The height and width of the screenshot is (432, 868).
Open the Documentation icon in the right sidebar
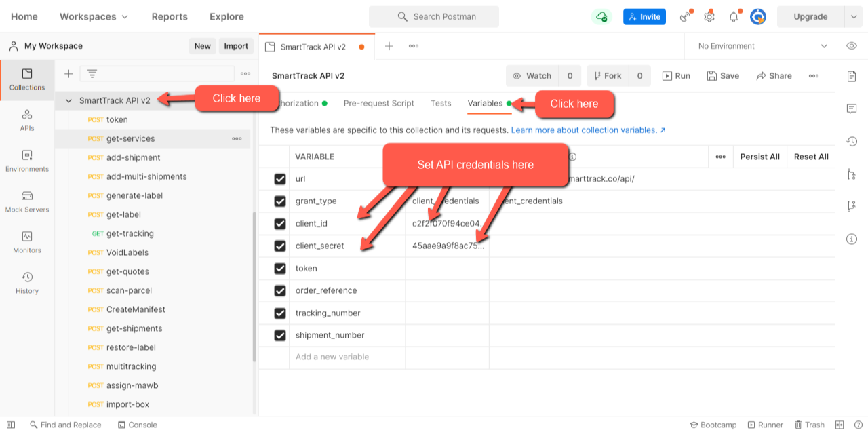click(852, 76)
